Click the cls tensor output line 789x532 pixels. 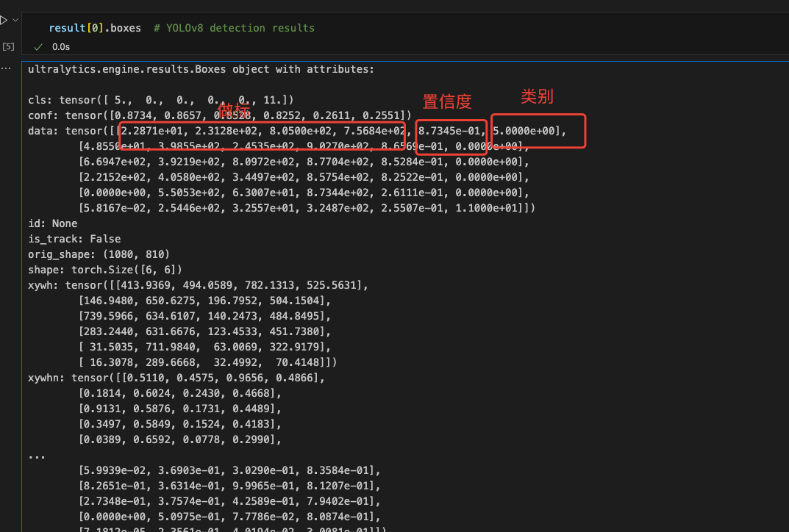coord(160,100)
